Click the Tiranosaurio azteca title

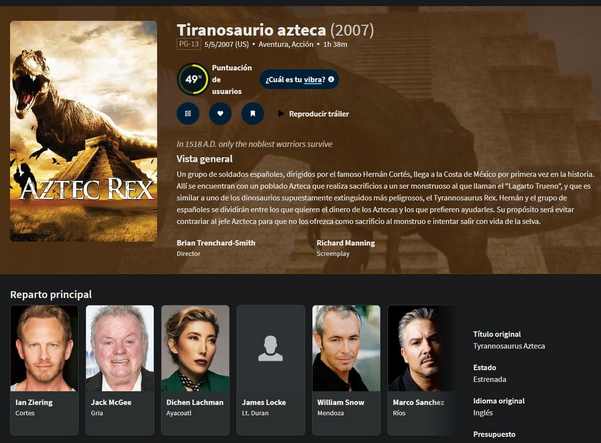pyautogui.click(x=251, y=30)
